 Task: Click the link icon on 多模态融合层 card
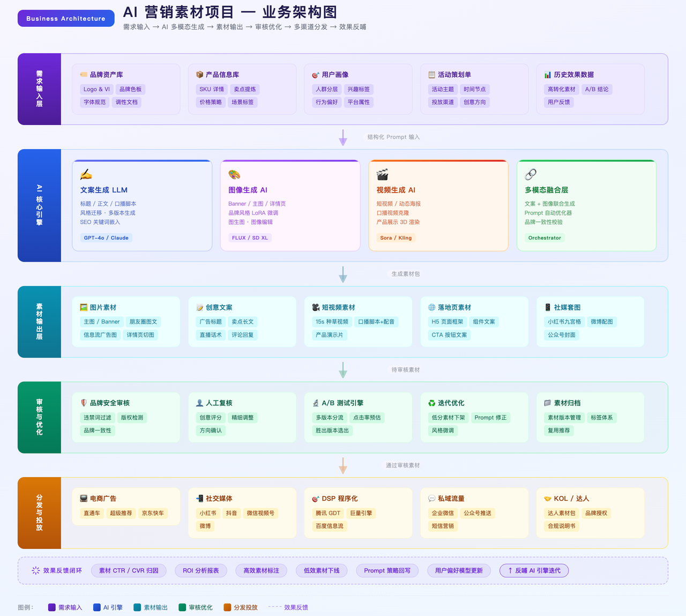coord(531,173)
